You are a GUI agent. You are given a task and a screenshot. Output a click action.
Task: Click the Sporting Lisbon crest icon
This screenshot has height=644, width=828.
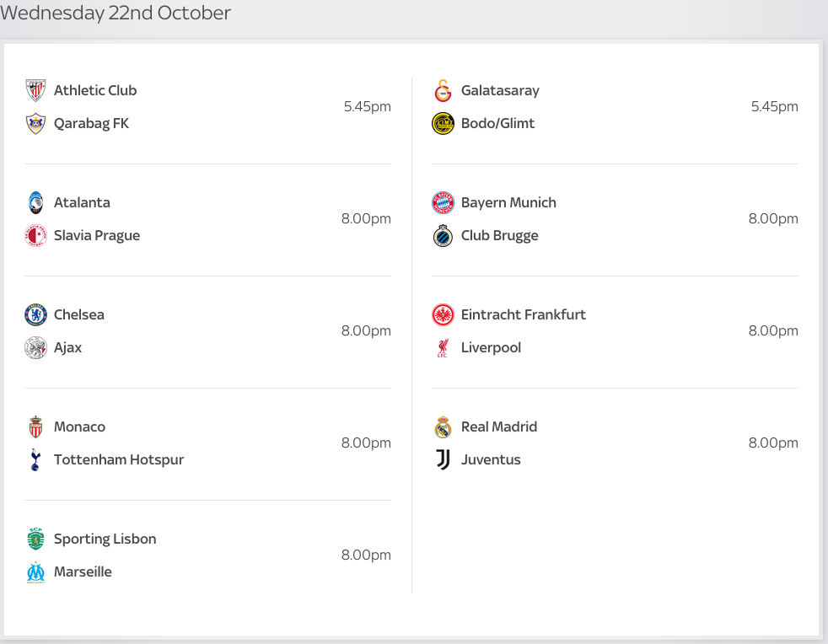pyautogui.click(x=35, y=539)
